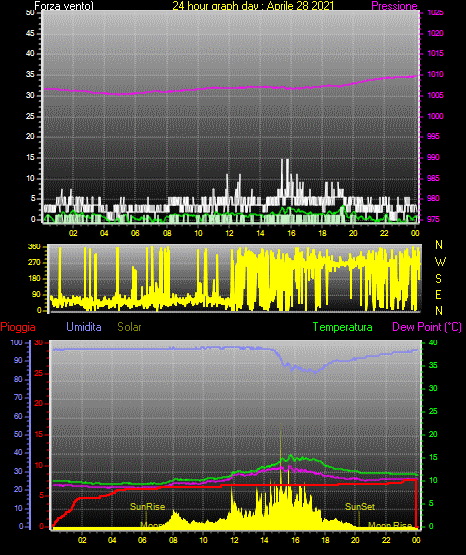
Task: Click the '24 hour graph day : Aprile 28 2021' heading
Action: coord(253,6)
